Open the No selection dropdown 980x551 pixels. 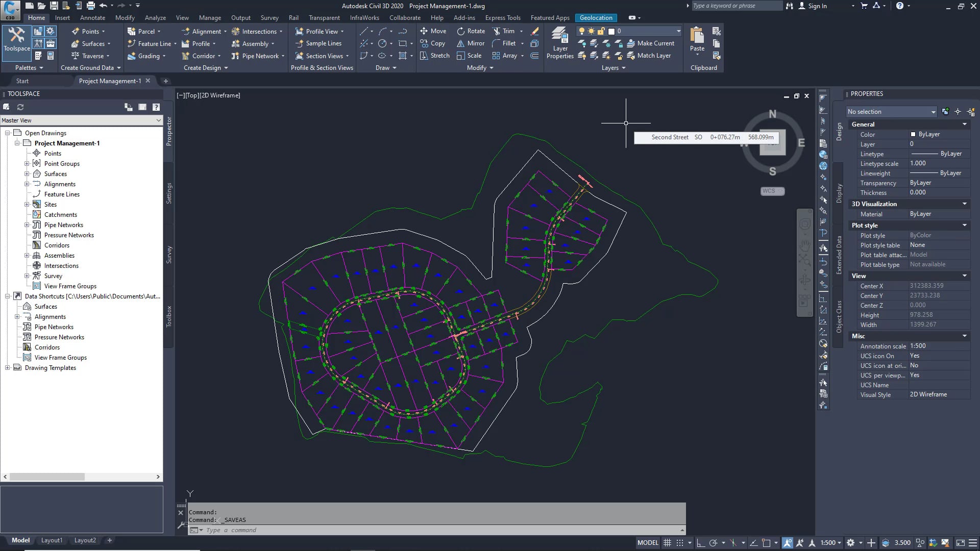(891, 112)
